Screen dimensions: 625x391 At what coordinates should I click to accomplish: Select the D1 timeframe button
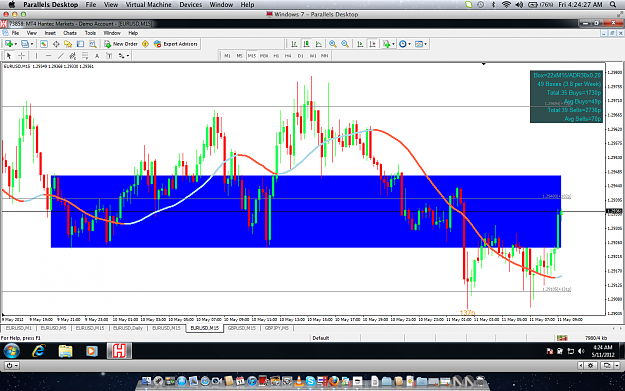click(301, 56)
